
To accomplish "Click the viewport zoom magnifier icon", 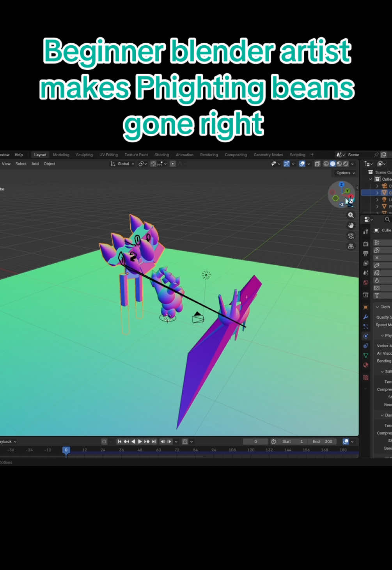I will (x=351, y=215).
